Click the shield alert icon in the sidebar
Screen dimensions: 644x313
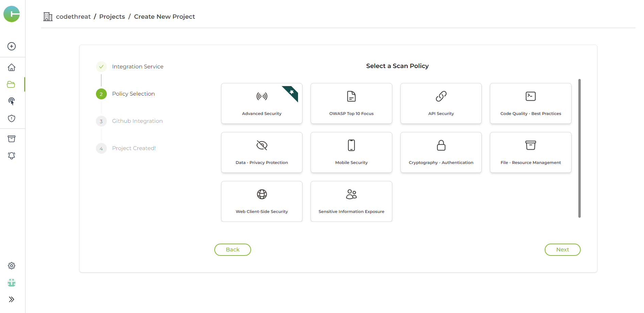pos(12,118)
